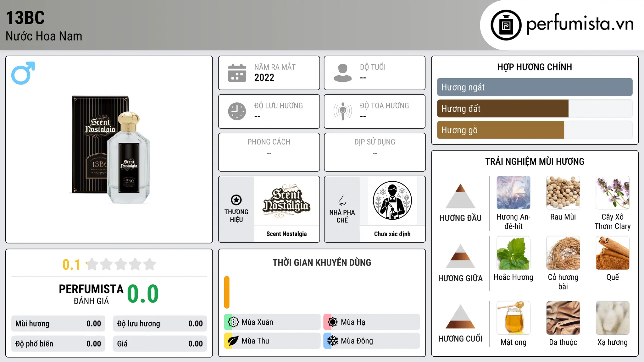644x362 pixels.
Task: Click the Trải nghiệm mùi hương heading
Action: coord(535,162)
